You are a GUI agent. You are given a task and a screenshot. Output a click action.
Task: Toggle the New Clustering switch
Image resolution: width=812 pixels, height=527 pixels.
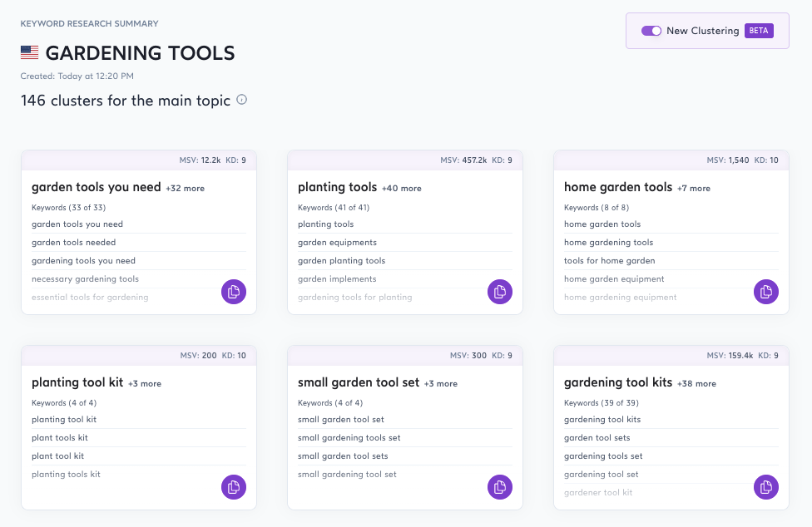pyautogui.click(x=651, y=31)
